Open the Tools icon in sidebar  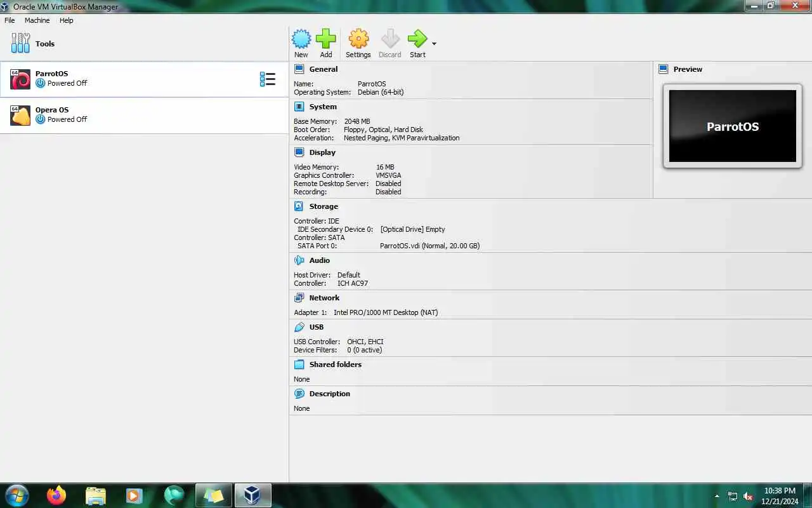point(20,43)
